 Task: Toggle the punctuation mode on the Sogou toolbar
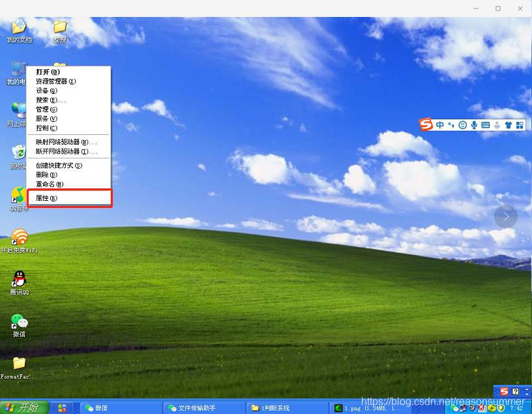point(451,125)
